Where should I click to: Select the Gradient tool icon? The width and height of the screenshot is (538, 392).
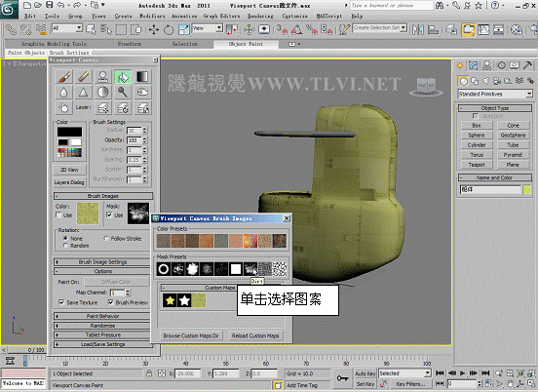[142, 76]
